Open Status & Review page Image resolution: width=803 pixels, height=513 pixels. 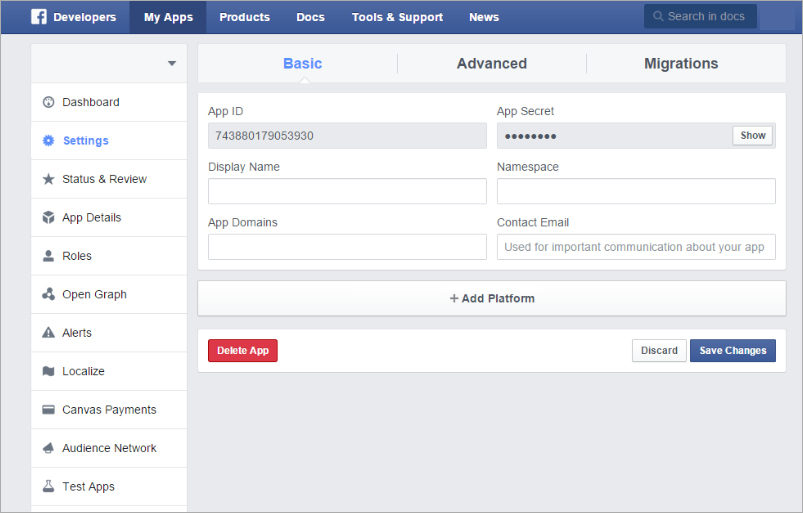tap(109, 179)
